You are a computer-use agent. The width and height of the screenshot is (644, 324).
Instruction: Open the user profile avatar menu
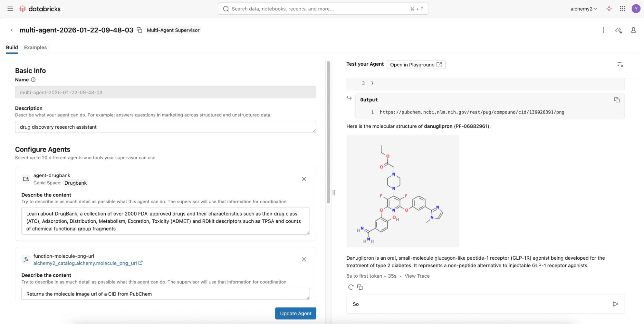pos(636,9)
